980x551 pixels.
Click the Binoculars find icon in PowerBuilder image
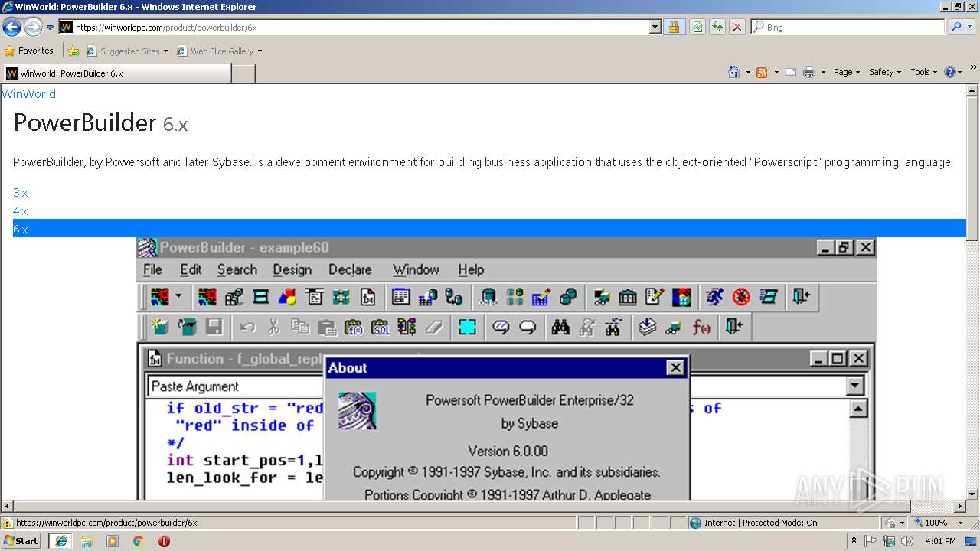tap(560, 328)
